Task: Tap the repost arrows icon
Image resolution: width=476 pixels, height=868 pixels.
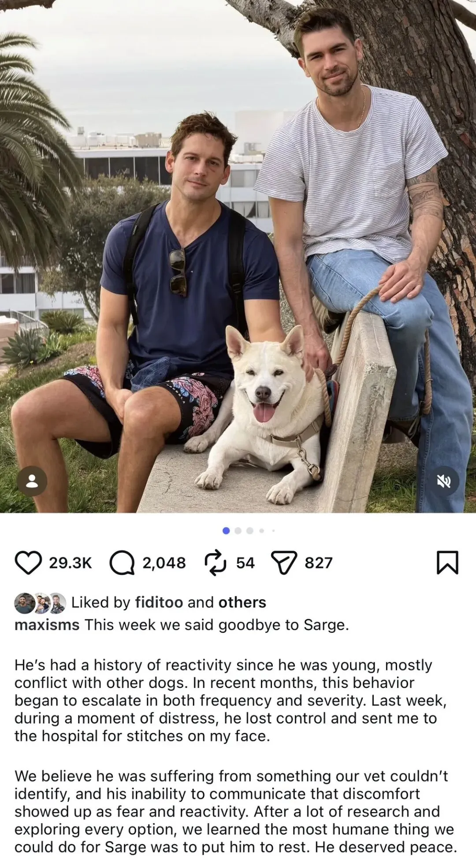Action: click(216, 562)
